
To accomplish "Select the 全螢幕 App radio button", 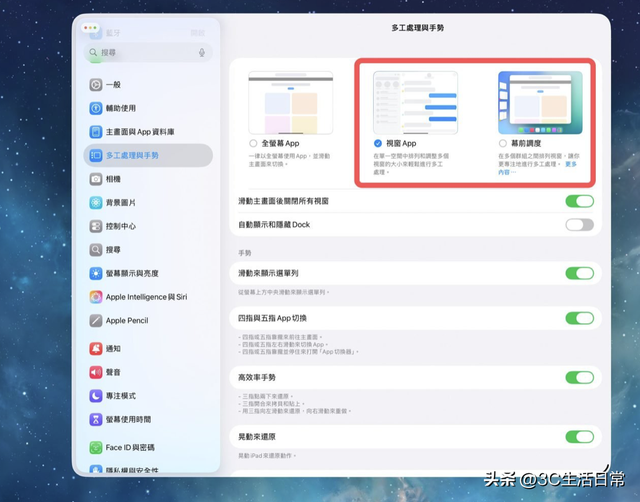I will [253, 143].
